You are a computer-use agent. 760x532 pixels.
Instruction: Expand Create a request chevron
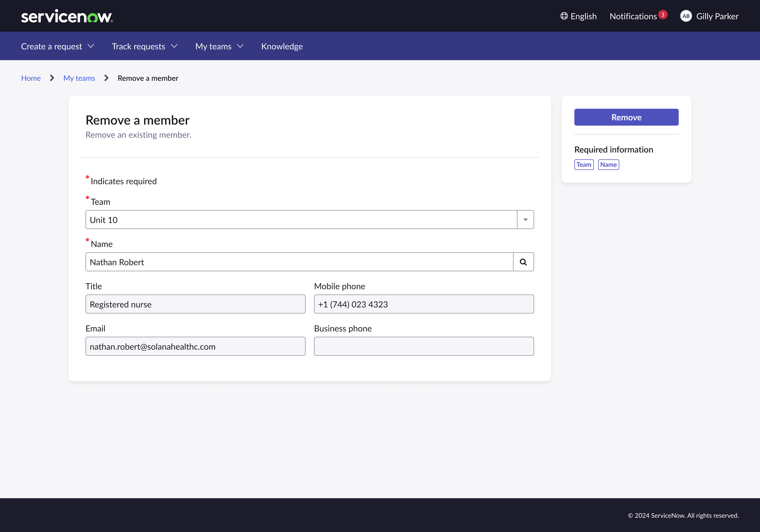pyautogui.click(x=91, y=46)
